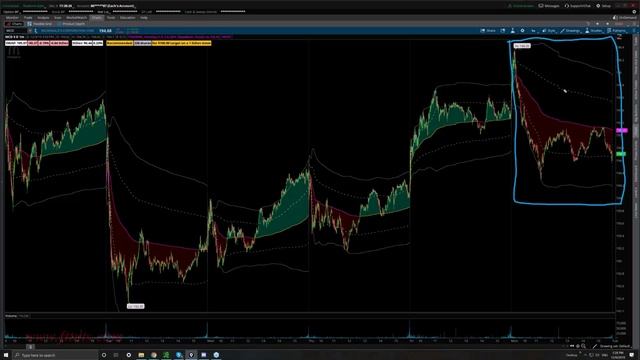Open Task View in taskbar

[116, 355]
